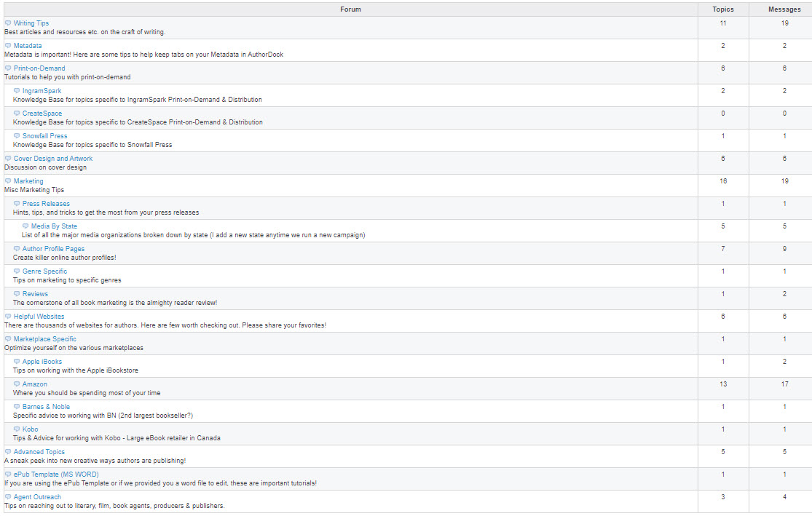Open the Genre Specific subforum
This screenshot has height=516, width=812.
click(x=44, y=271)
